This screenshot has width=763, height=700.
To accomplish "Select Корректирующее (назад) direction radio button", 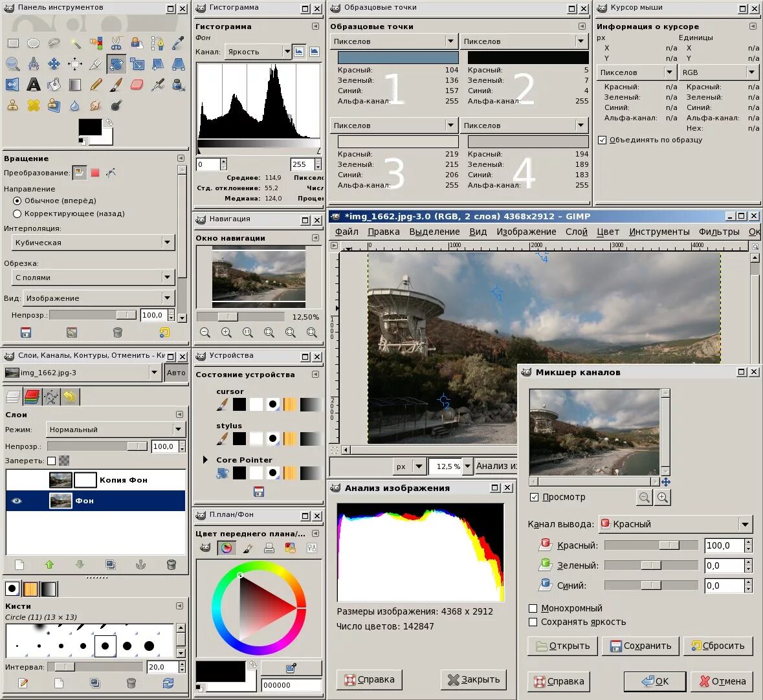I will point(17,213).
